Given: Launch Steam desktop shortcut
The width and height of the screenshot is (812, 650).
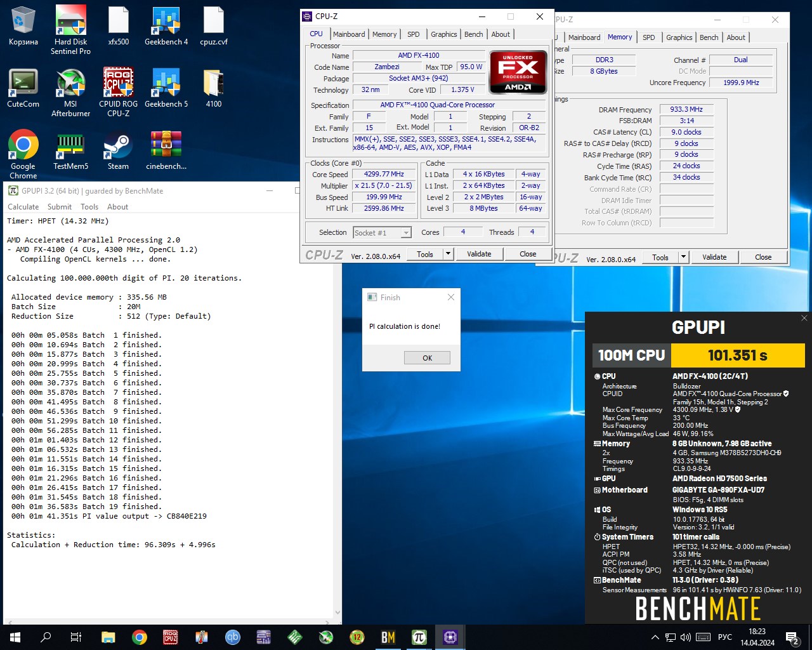Looking at the screenshot, I should (119, 150).
